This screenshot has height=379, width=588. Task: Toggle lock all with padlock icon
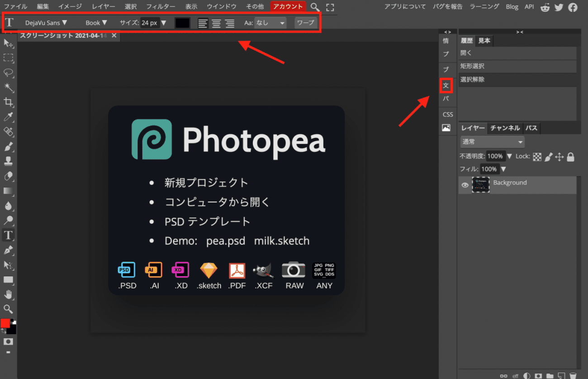pos(571,157)
